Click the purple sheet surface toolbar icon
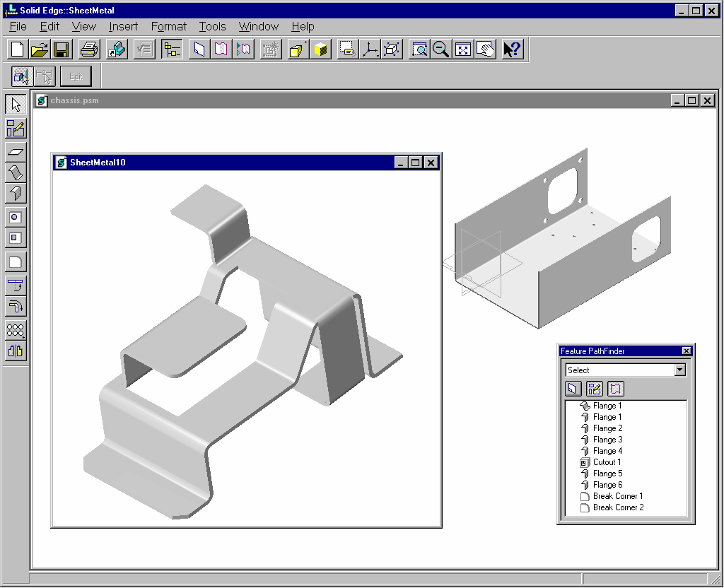Screen dimensions: 724x588 pos(221,49)
